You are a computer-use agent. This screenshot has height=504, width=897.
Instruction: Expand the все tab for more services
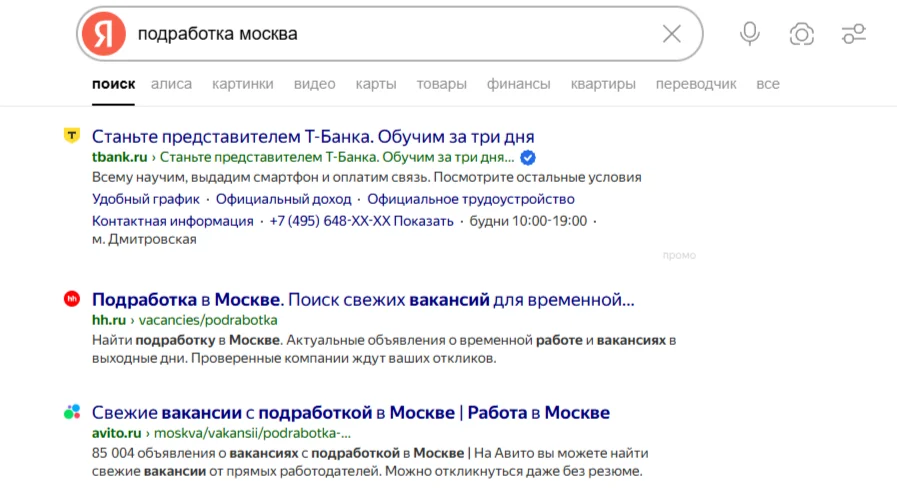768,84
